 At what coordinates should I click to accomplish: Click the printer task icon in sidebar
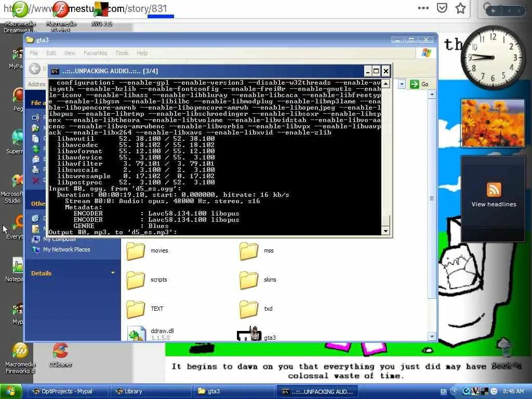(x=36, y=169)
